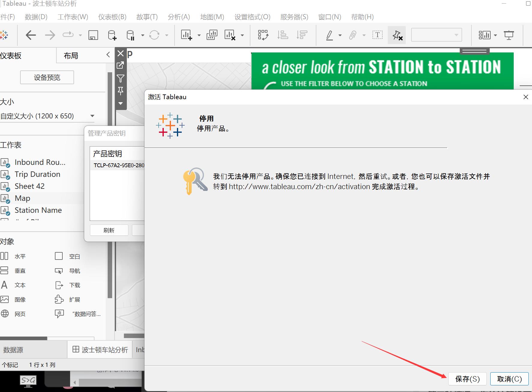This screenshot has width=532, height=392.
Task: Open the clear sheet dropdown arrow
Action: pyautogui.click(x=242, y=35)
